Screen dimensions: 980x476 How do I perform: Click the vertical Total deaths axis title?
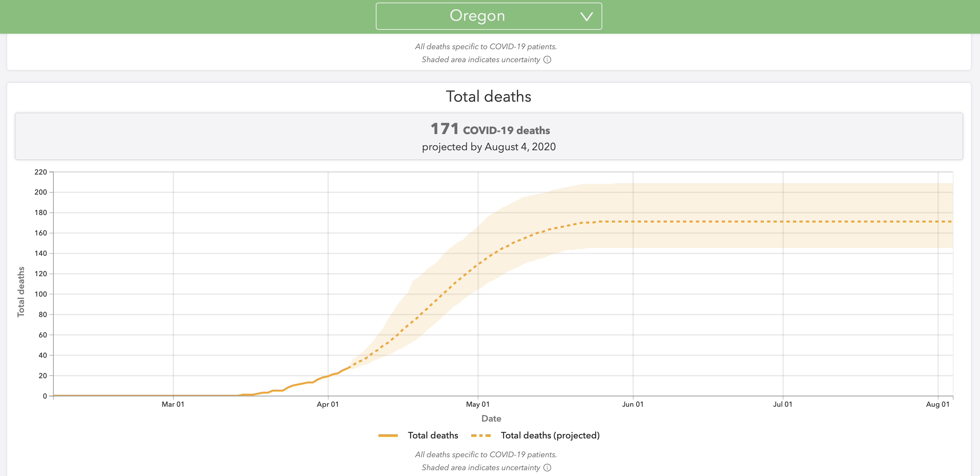[21, 292]
